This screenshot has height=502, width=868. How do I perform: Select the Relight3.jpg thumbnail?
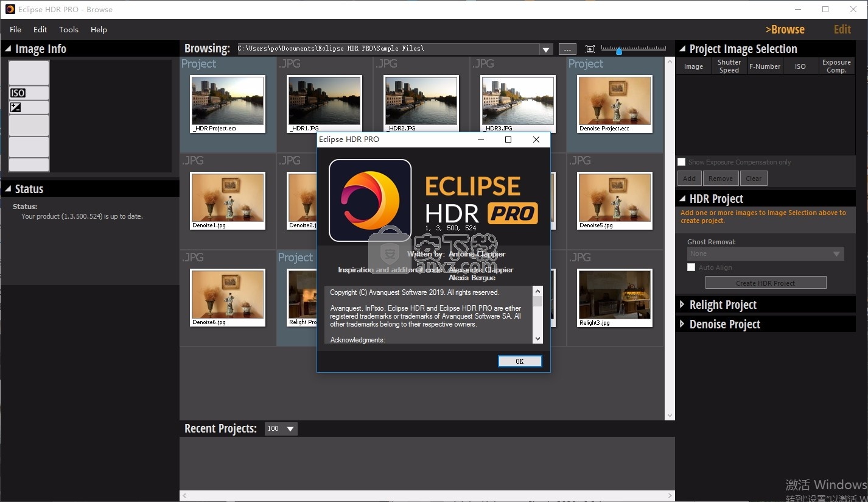615,297
